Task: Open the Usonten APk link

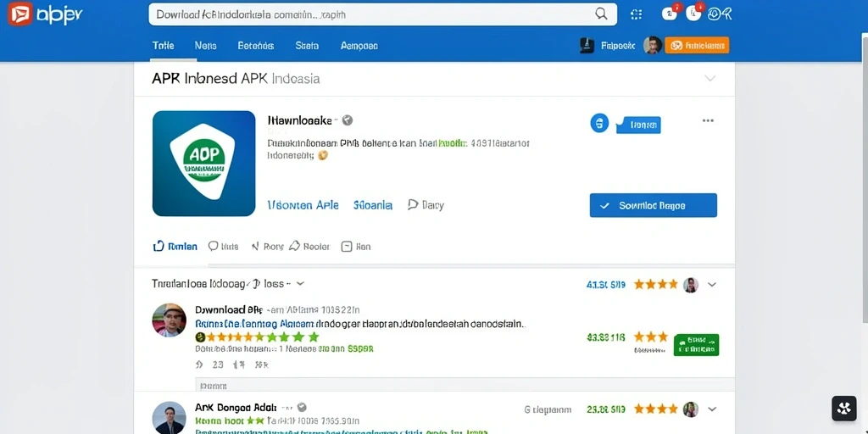Action: (x=303, y=205)
